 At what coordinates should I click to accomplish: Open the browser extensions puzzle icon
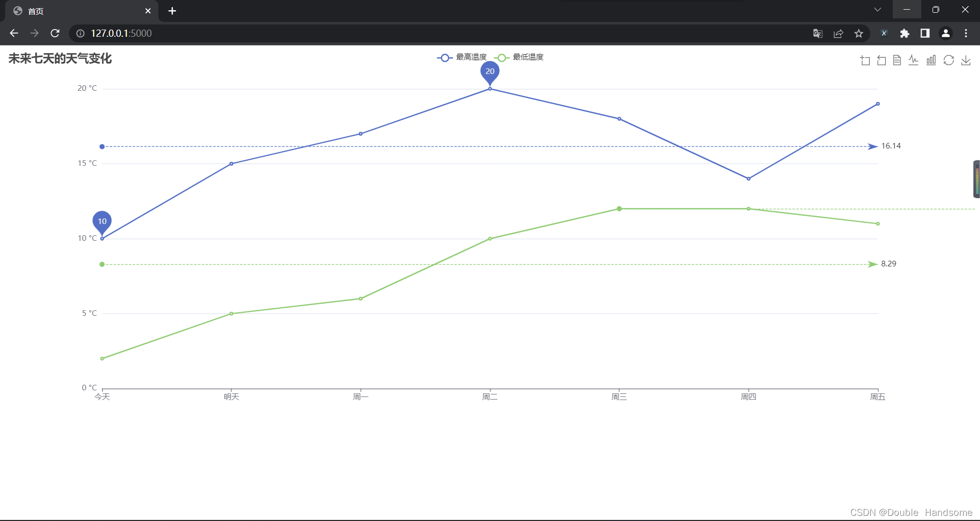pos(904,33)
